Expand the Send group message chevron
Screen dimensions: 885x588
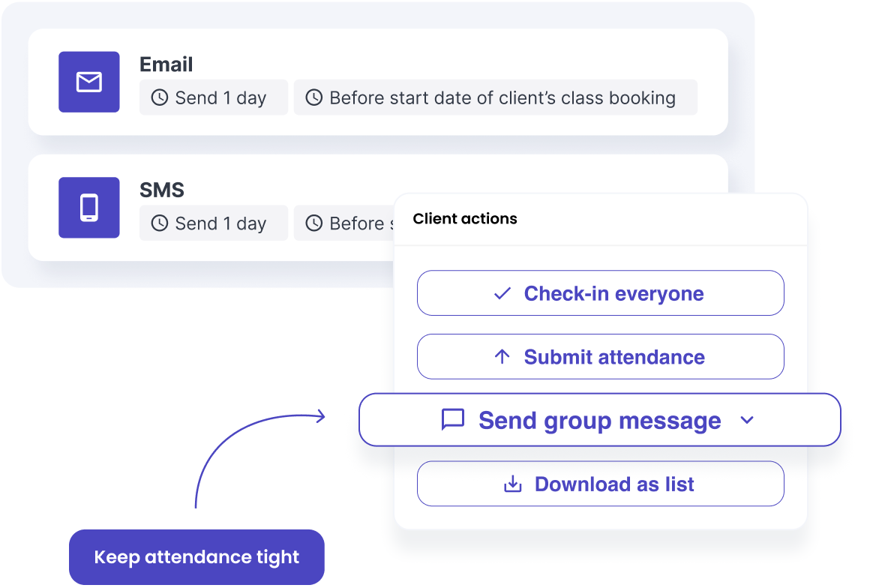(746, 420)
